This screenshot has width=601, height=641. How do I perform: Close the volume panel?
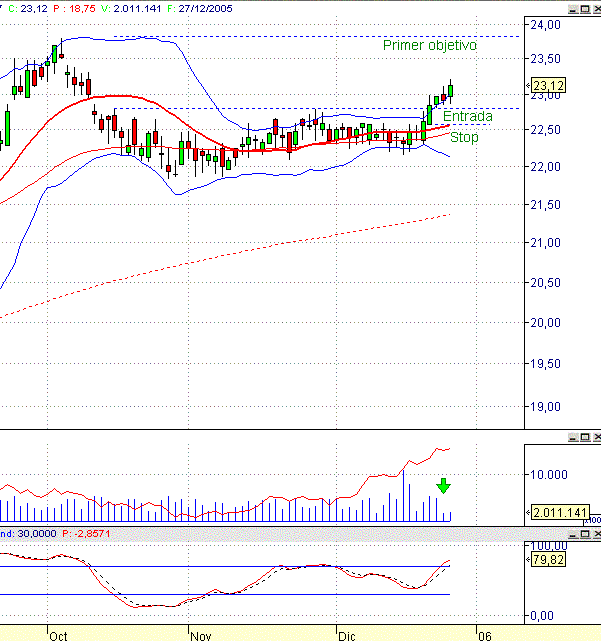597,437
